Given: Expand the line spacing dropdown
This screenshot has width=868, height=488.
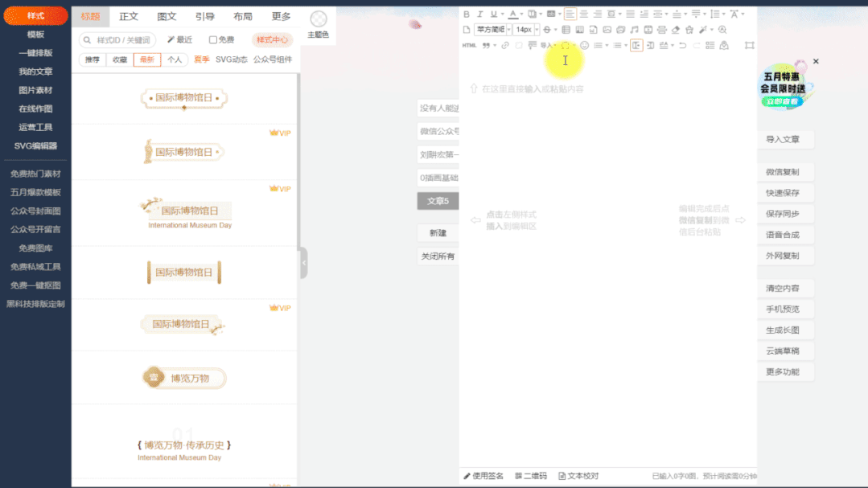Looking at the screenshot, I should [723, 14].
